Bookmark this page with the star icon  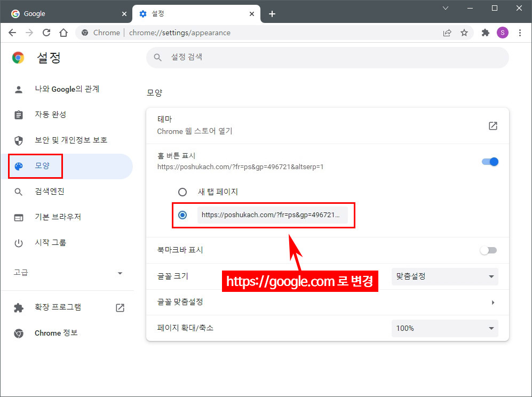point(464,33)
